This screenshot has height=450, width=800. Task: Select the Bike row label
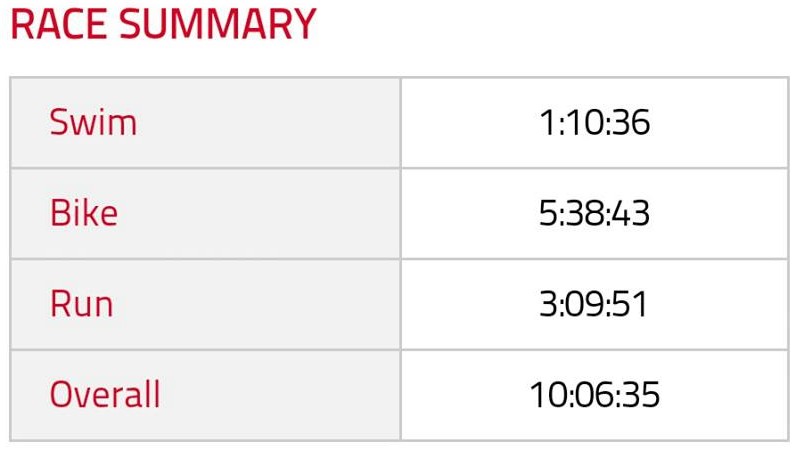tap(84, 214)
